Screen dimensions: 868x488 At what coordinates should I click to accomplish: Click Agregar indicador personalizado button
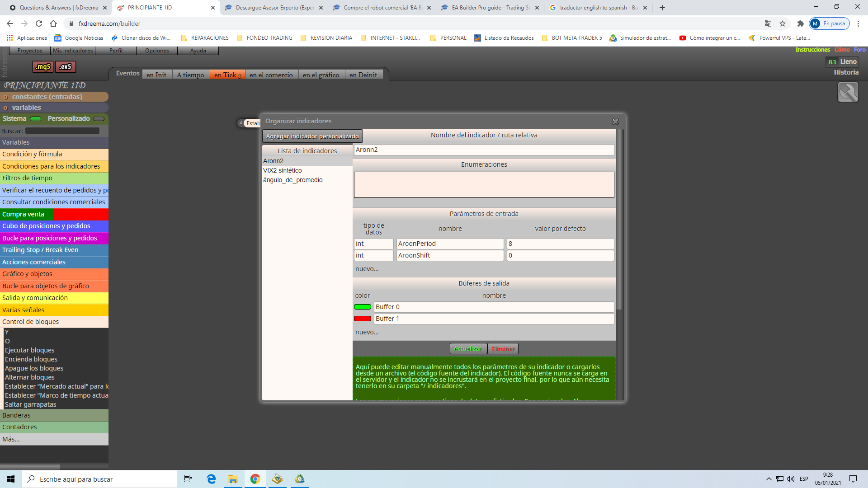312,136
